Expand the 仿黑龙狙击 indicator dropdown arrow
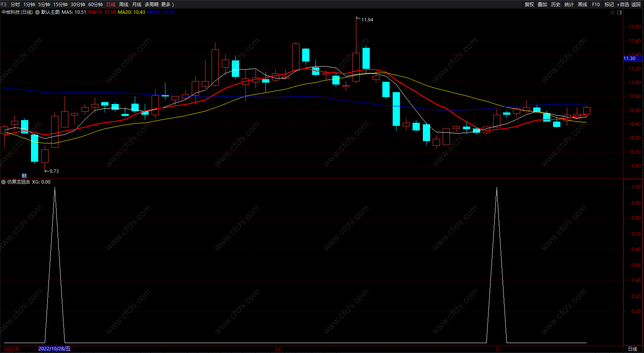Image resolution: width=644 pixels, height=353 pixels. coord(3,182)
